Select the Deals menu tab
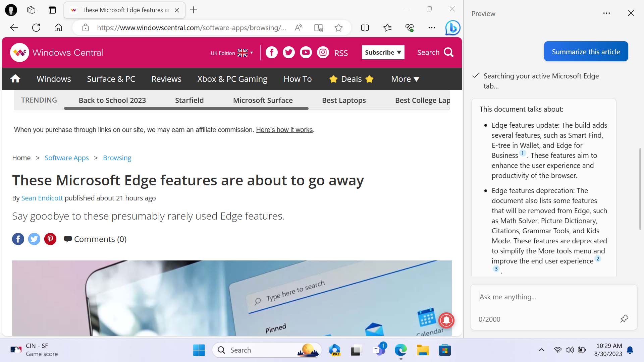The width and height of the screenshot is (644, 362). click(351, 79)
